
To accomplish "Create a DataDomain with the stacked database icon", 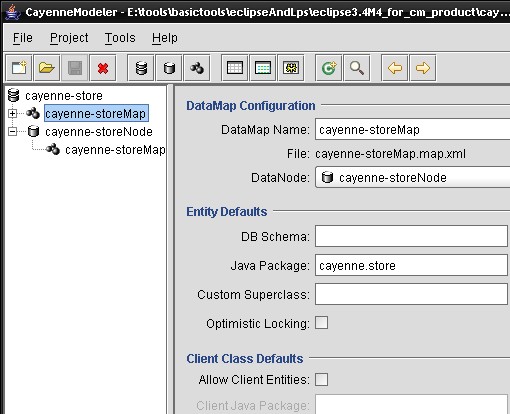I will [141, 68].
